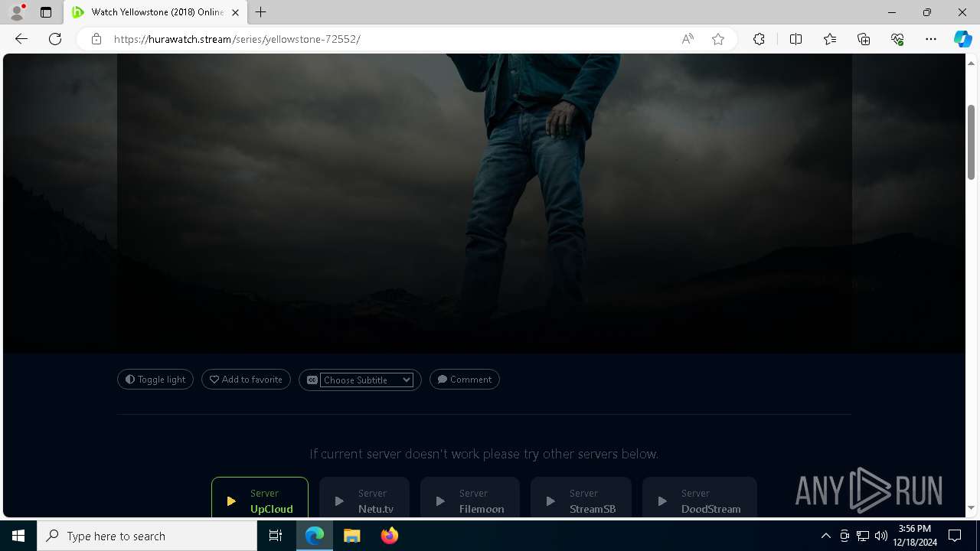Viewport: 980px width, 551px height.
Task: Open the network status icon
Action: point(863,536)
